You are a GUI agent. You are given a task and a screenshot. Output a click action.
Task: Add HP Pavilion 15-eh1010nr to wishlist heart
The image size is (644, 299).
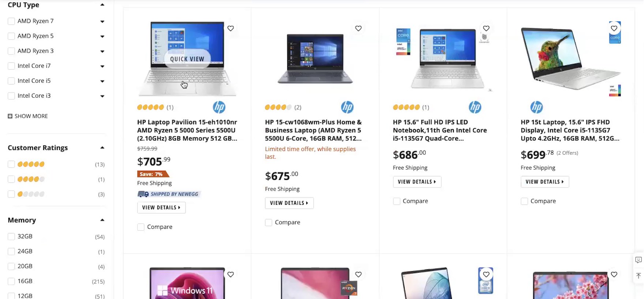click(x=231, y=28)
